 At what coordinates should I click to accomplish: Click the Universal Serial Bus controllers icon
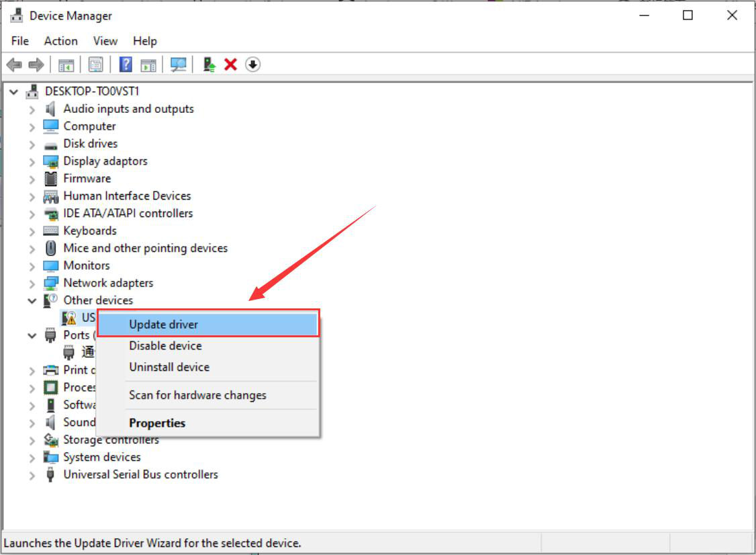tap(50, 474)
